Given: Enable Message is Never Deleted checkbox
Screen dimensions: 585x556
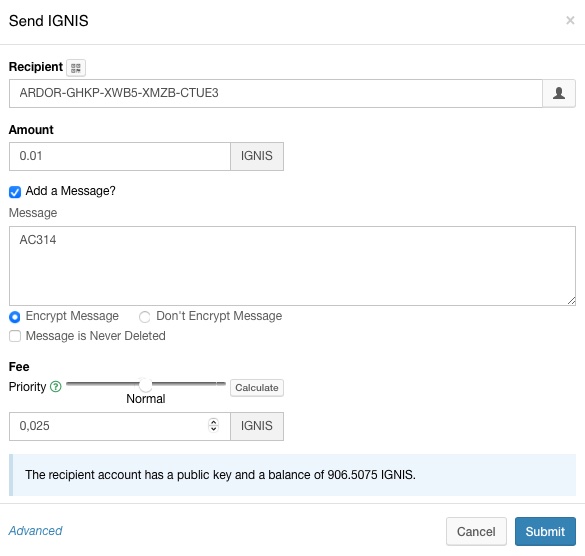Looking at the screenshot, I should (x=15, y=336).
